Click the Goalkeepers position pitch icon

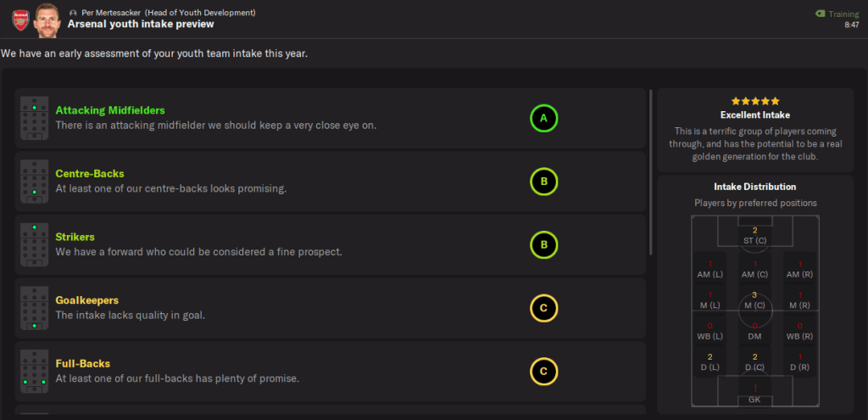point(34,308)
